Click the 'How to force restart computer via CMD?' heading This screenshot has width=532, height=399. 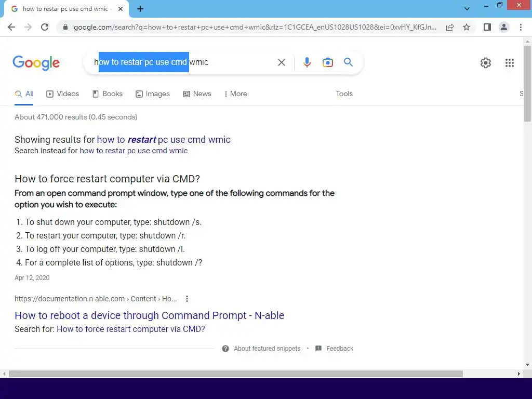107,179
